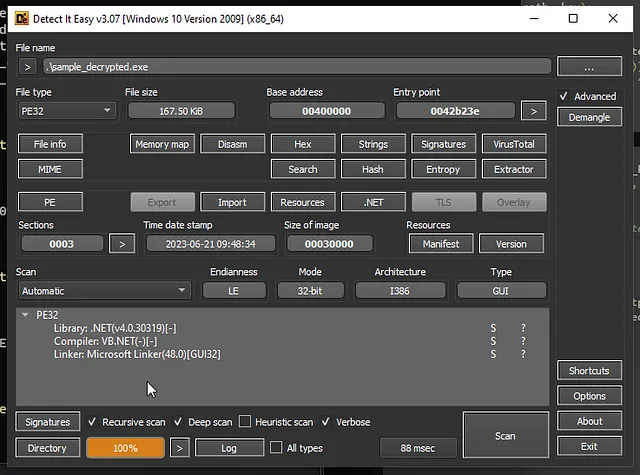
Task: Click the arrow button next to 100% progress
Action: tap(179, 448)
